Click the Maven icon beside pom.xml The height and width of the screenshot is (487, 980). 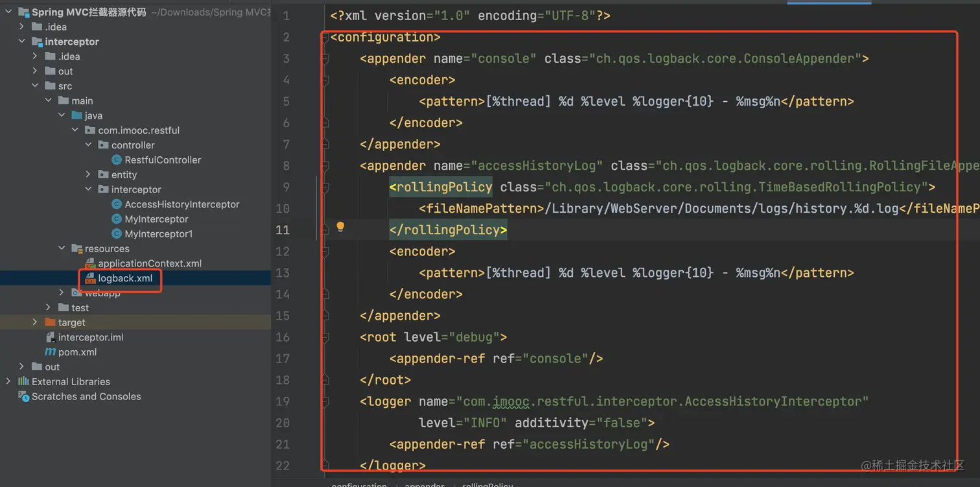coord(50,352)
